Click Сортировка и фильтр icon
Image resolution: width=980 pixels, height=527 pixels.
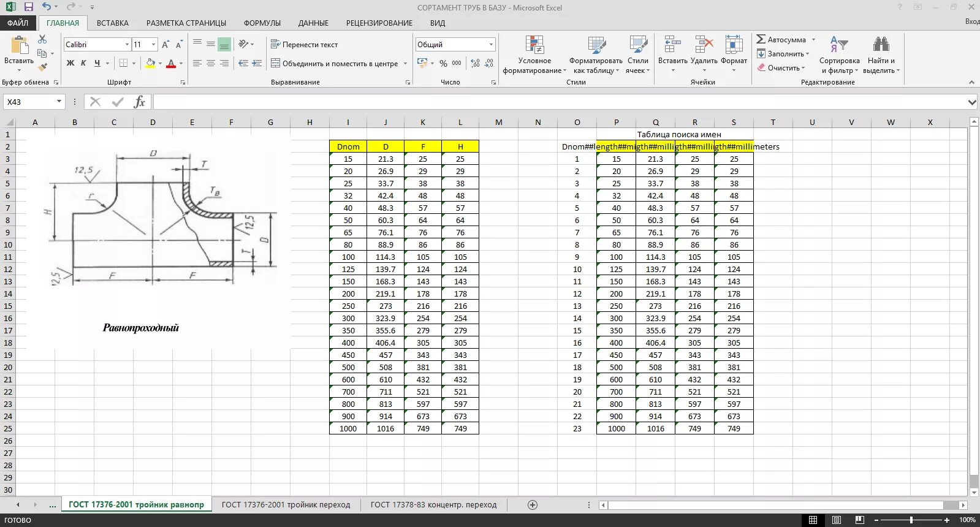click(x=839, y=45)
